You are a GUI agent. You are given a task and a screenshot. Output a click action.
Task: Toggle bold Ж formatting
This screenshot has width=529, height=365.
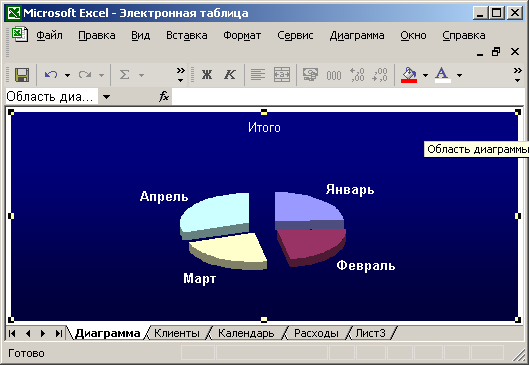207,75
